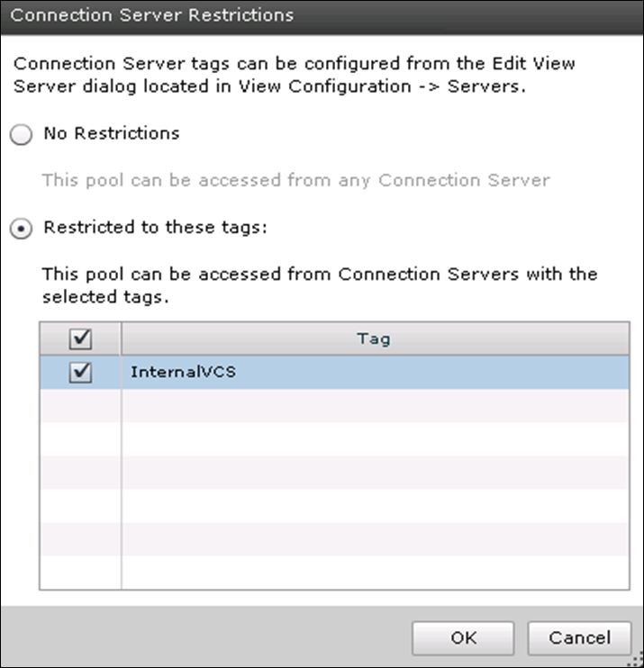Select the first empty row below InternalVCS
Viewport: 644px width, 668px height.
pos(374,405)
